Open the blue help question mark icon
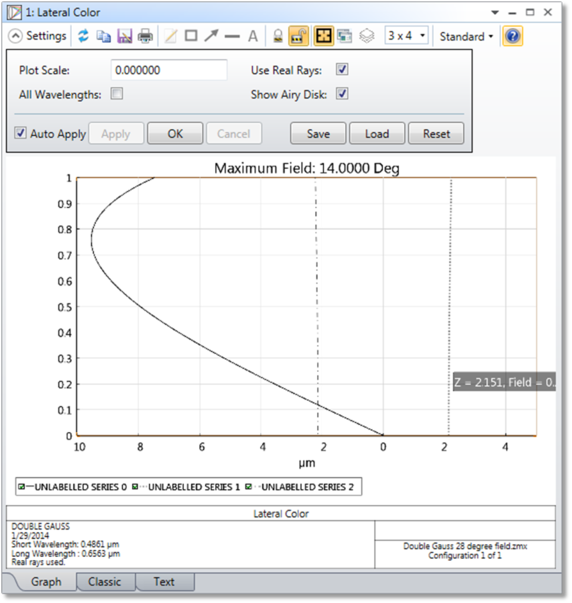The height and width of the screenshot is (603, 572). click(512, 36)
